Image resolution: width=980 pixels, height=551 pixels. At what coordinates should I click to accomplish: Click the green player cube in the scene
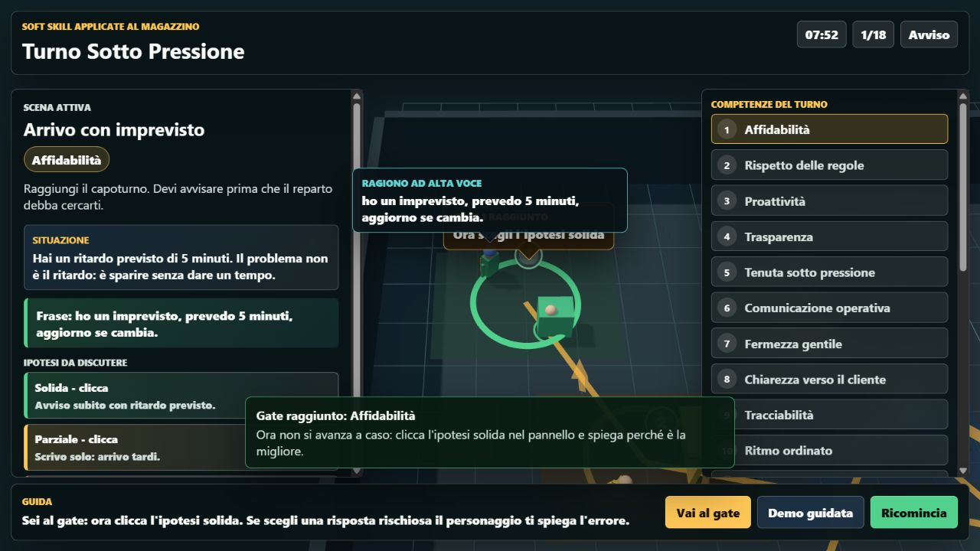pos(555,316)
